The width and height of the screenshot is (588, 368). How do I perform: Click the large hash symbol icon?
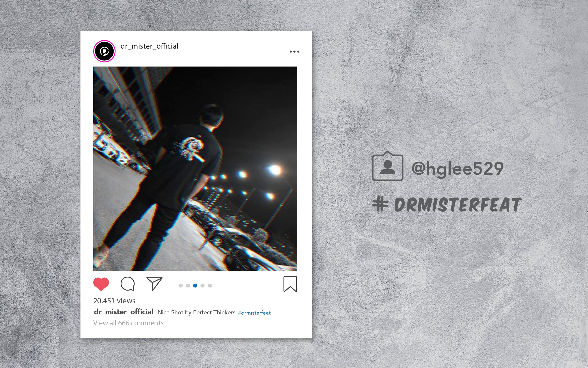click(x=380, y=204)
